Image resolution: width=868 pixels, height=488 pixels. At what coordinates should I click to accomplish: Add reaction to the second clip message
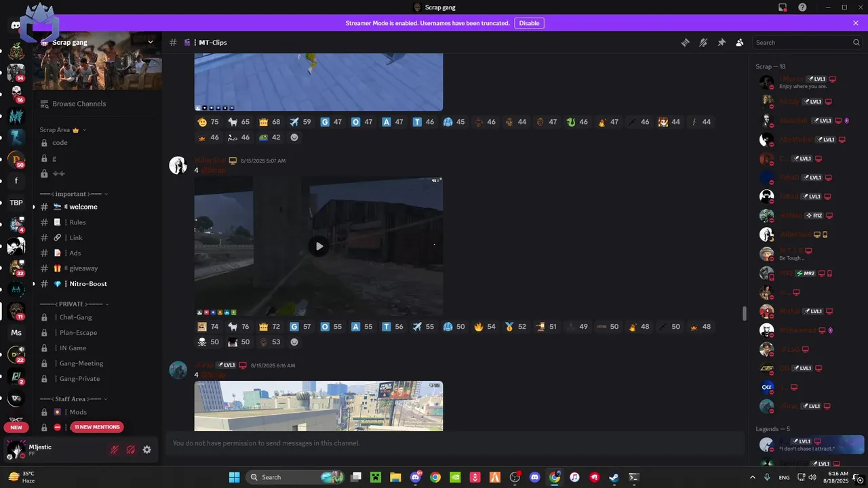pos(294,342)
